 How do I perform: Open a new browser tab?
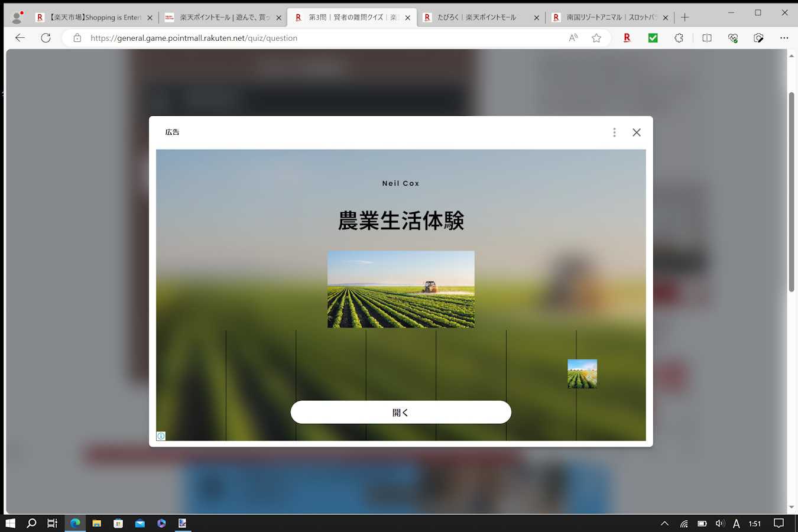685,17
